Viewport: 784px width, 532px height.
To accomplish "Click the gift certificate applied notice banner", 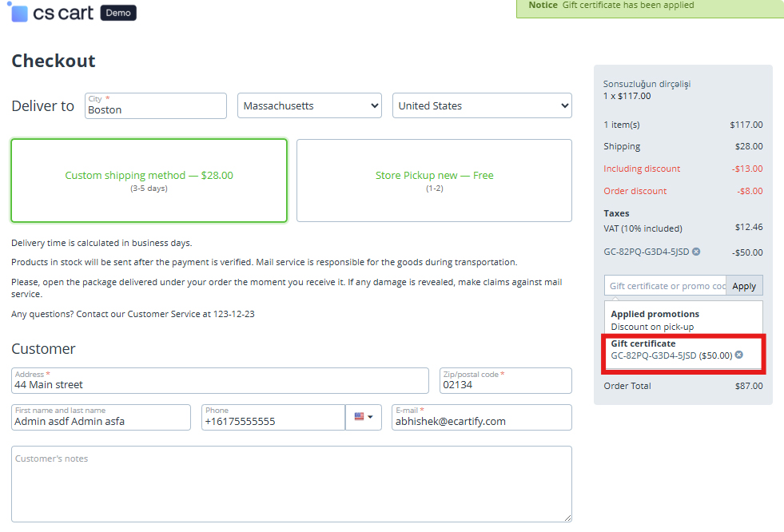I will pyautogui.click(x=650, y=6).
